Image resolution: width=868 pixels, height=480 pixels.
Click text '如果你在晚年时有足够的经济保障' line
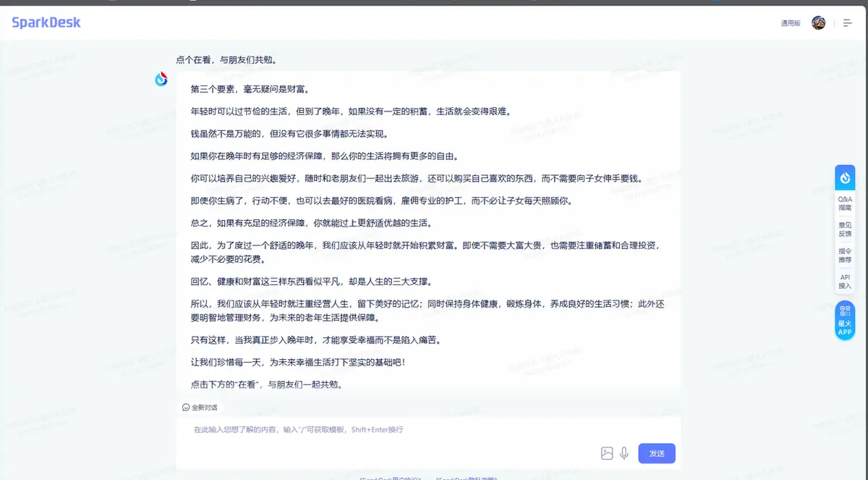pyautogui.click(x=324, y=156)
